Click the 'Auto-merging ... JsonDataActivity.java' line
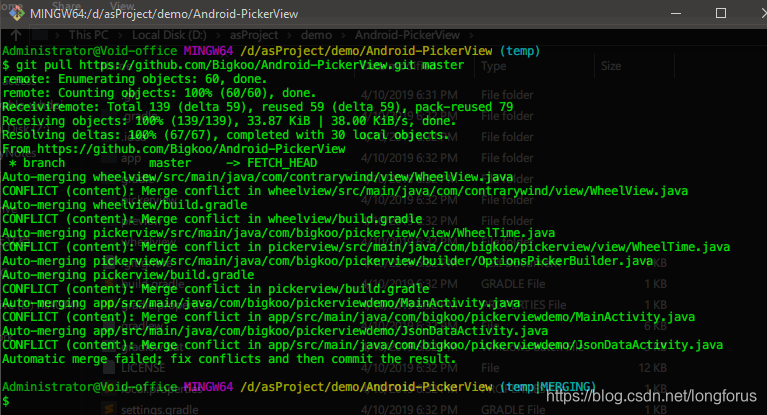Viewport: 767px width, 415px height. (x=275, y=331)
